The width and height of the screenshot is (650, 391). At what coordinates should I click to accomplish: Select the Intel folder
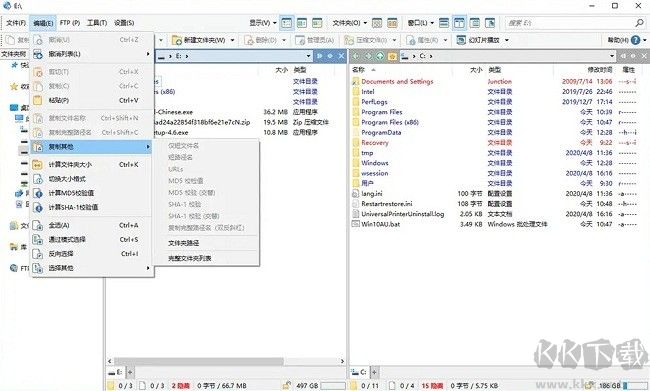click(x=368, y=92)
